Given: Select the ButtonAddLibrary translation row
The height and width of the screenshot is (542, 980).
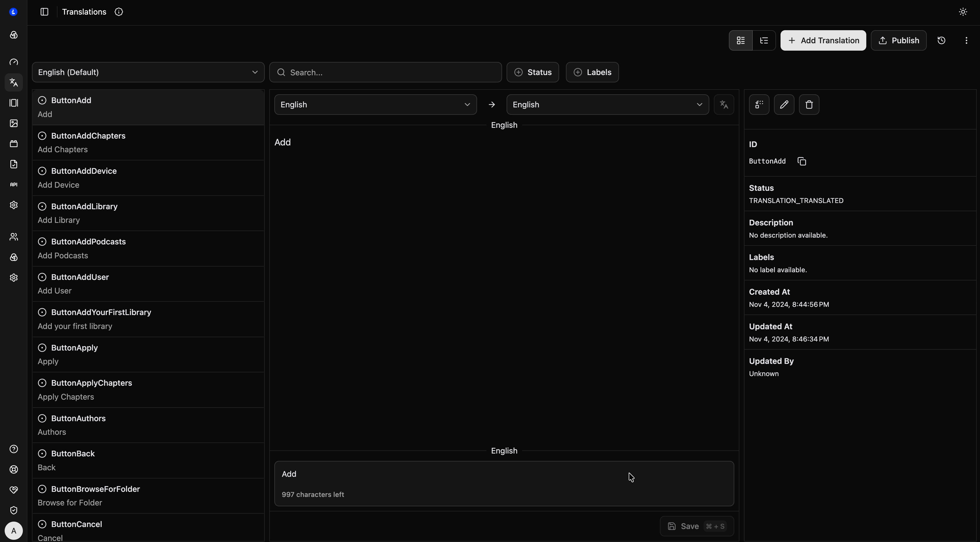Looking at the screenshot, I should point(148,213).
